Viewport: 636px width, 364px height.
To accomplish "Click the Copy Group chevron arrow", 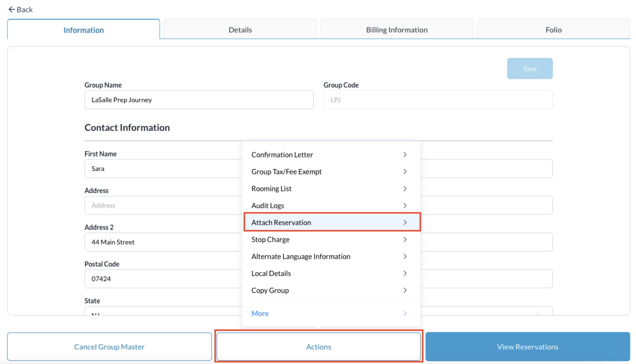I will [x=405, y=291].
